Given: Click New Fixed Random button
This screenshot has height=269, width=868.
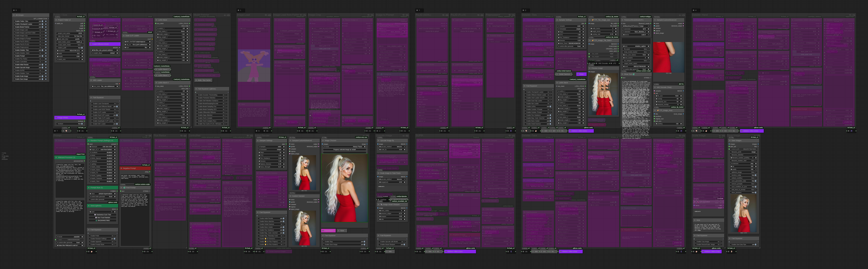Looking at the screenshot, I should 103,218.
